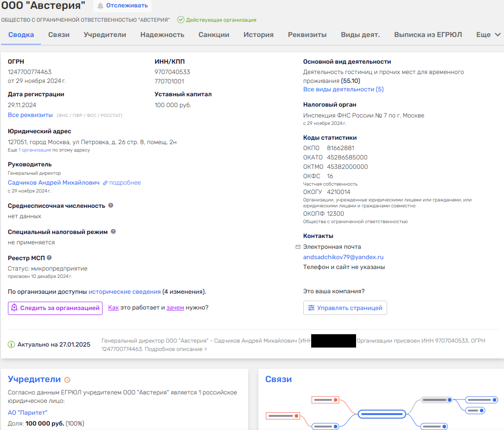The image size is (504, 430).
Task: Click the registration date 29.11.2024
Action: [22, 105]
